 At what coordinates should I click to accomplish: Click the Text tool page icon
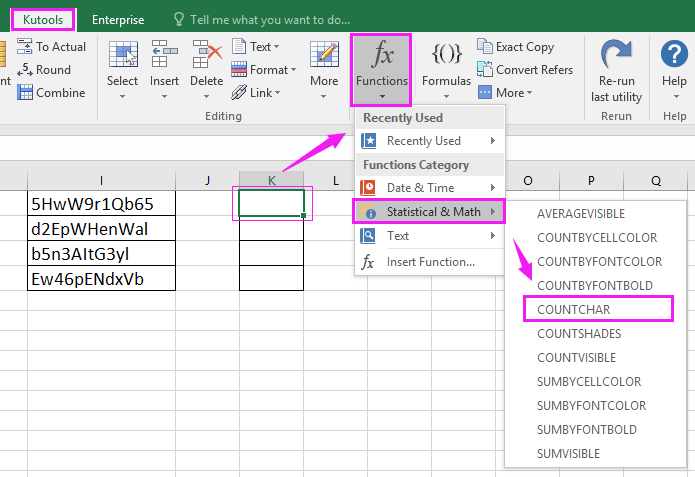[x=239, y=46]
